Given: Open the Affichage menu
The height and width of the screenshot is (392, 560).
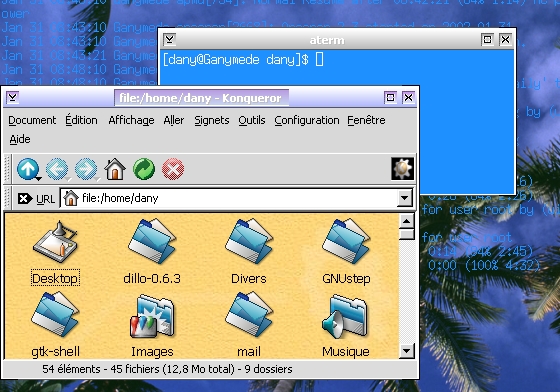Looking at the screenshot, I should click(131, 120).
